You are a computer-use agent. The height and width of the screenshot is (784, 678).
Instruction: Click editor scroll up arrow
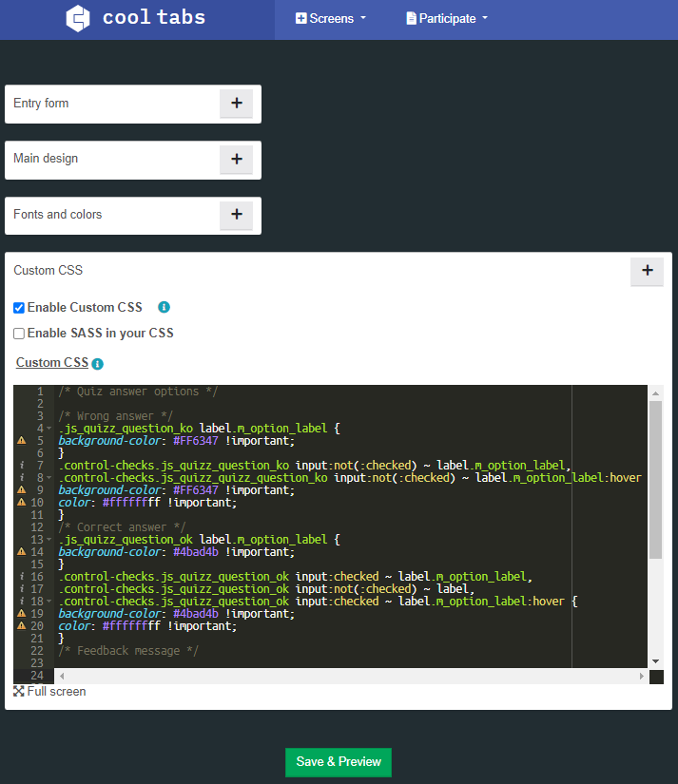click(x=655, y=393)
